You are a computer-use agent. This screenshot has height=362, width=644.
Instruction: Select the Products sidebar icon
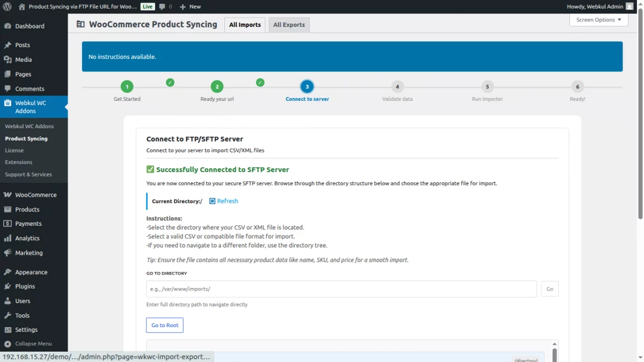[8, 209]
